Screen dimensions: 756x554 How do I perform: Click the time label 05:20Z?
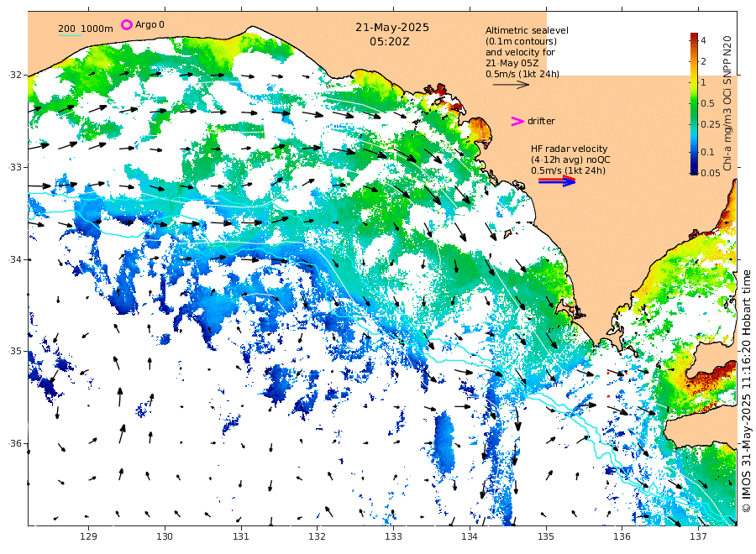pos(390,42)
